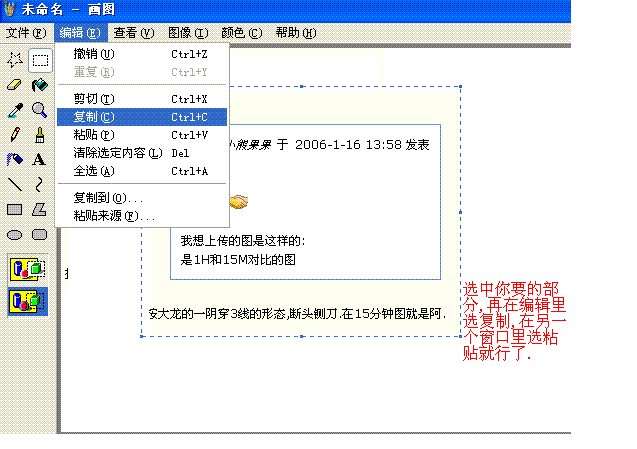Select the Pencil tool

pyautogui.click(x=15, y=135)
